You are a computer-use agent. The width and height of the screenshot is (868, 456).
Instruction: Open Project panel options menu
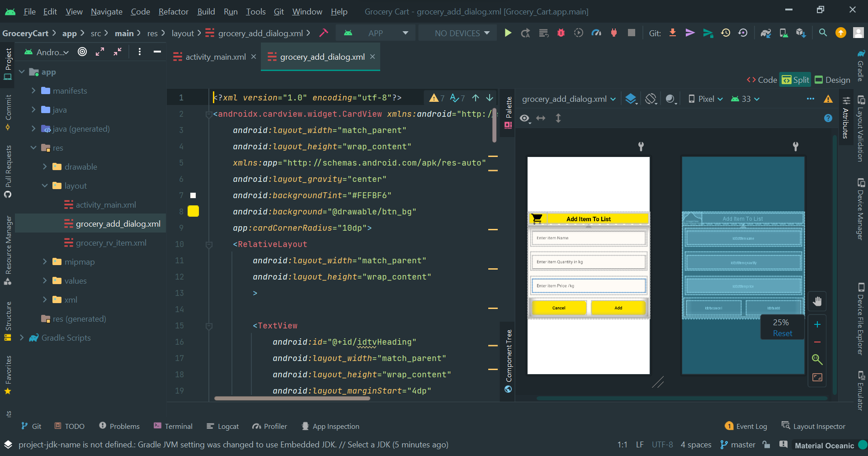pos(140,52)
